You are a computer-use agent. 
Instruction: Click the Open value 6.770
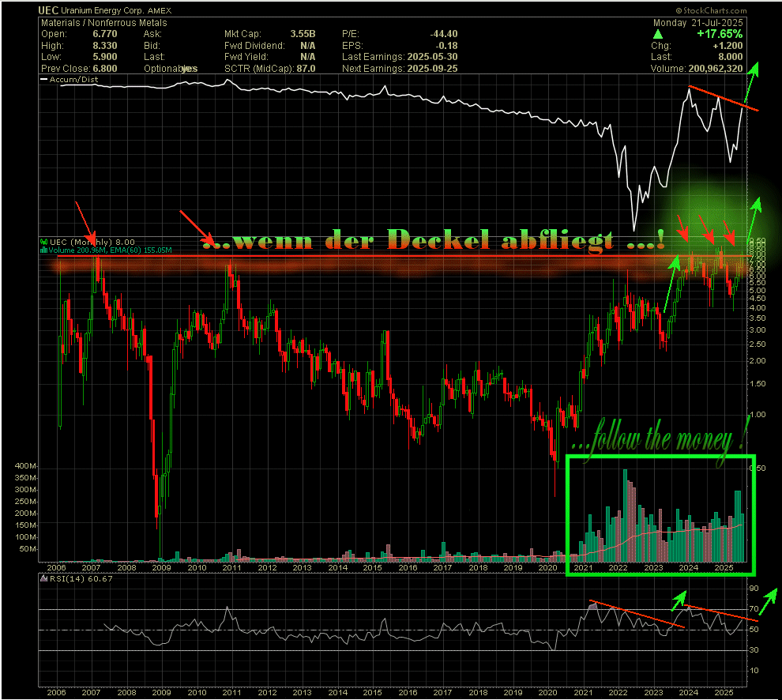coord(105,34)
